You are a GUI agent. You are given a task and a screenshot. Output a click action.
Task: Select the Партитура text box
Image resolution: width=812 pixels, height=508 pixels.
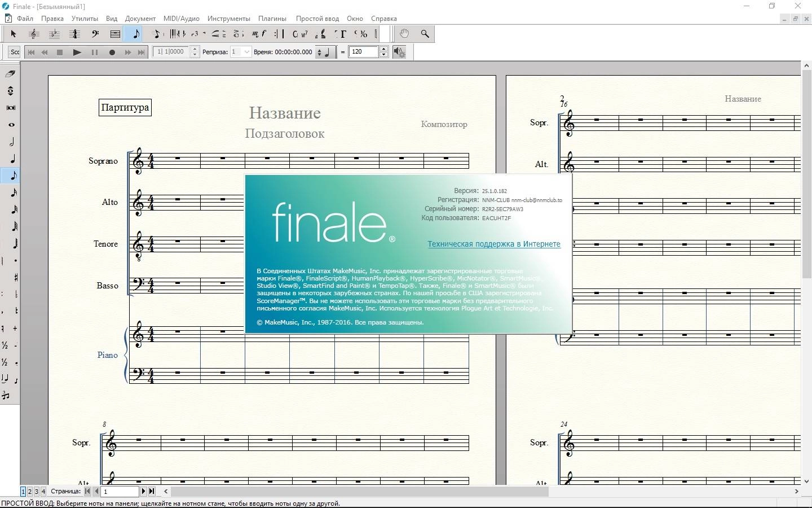click(125, 107)
